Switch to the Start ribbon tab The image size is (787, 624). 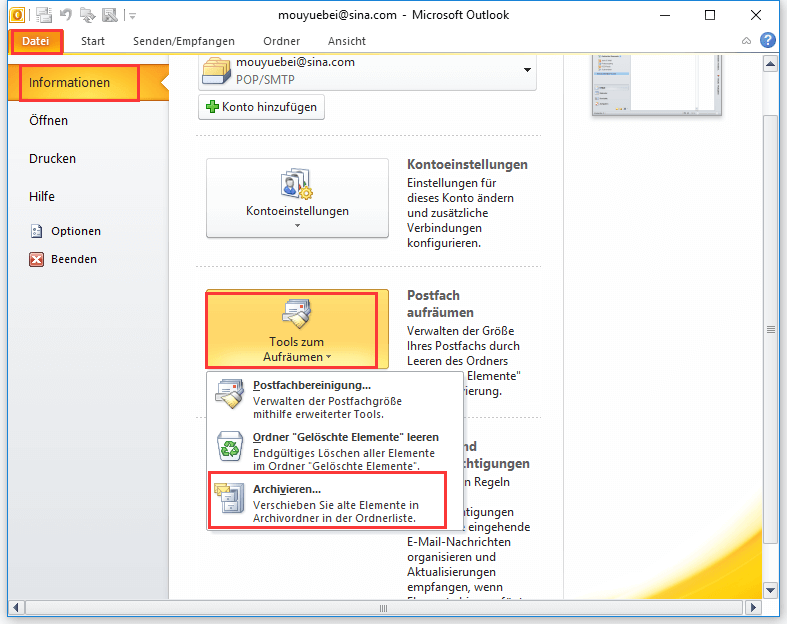[x=93, y=41]
